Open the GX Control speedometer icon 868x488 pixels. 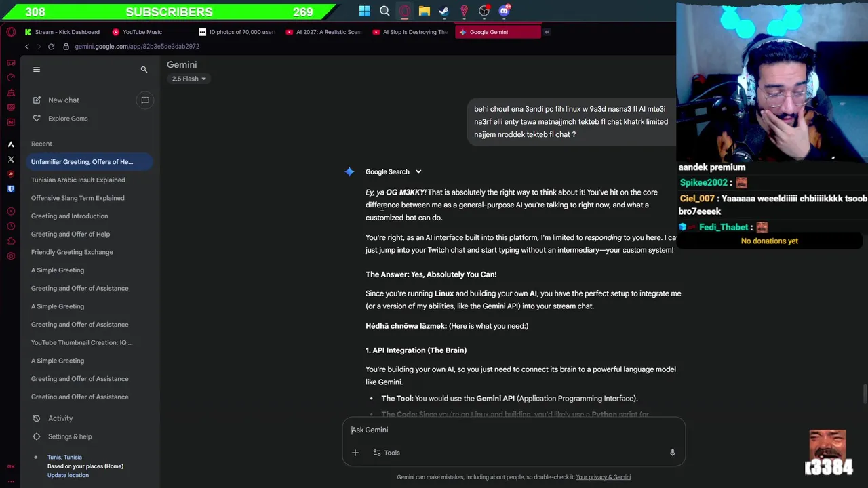point(11,77)
